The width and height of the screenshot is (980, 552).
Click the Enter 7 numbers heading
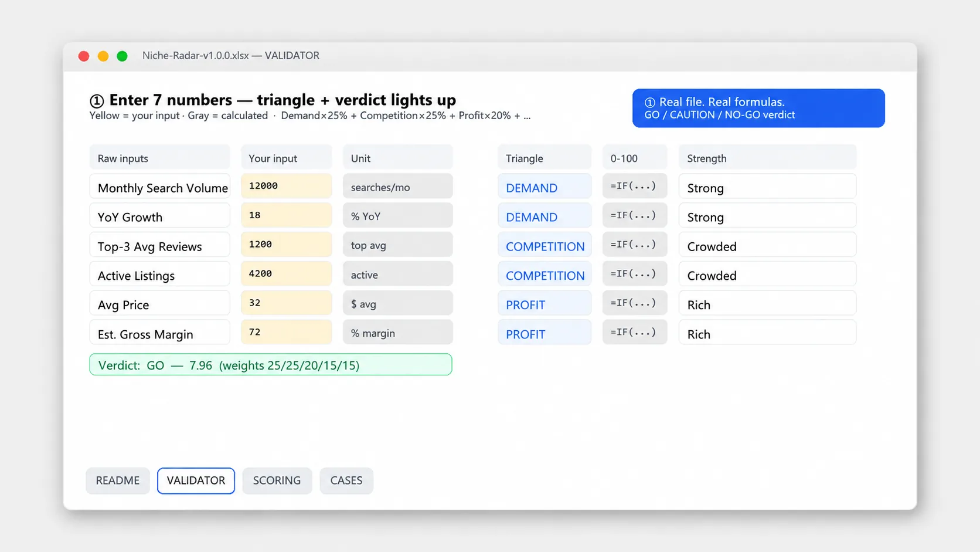pyautogui.click(x=273, y=100)
